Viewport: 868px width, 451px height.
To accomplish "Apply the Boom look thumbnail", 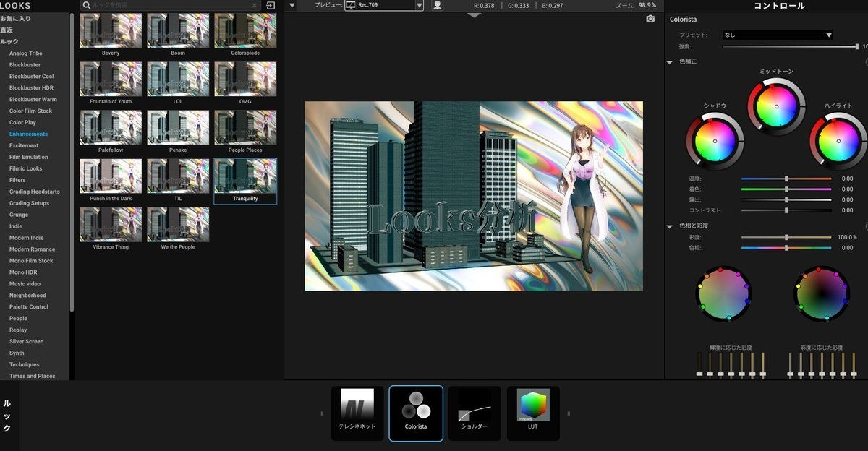I will tap(178, 35).
